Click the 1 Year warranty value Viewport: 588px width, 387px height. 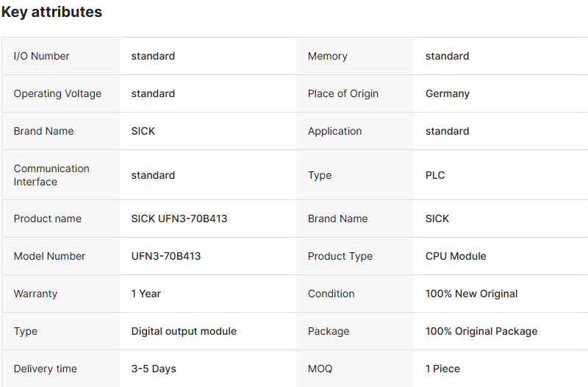(x=146, y=294)
